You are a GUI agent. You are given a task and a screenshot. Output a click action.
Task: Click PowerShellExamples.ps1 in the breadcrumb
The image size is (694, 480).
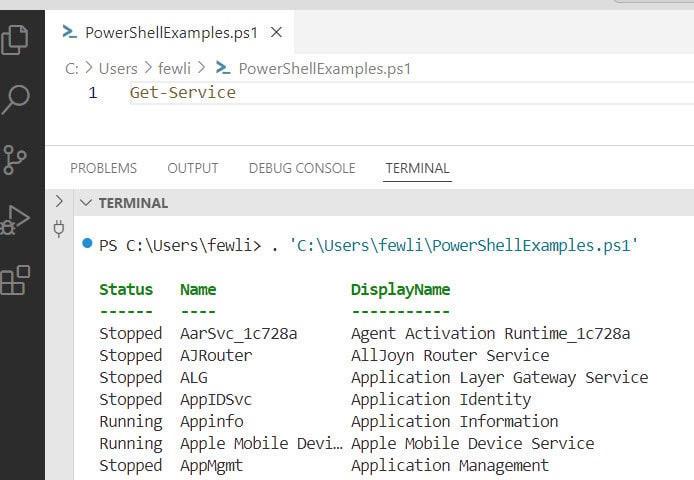[x=325, y=69]
